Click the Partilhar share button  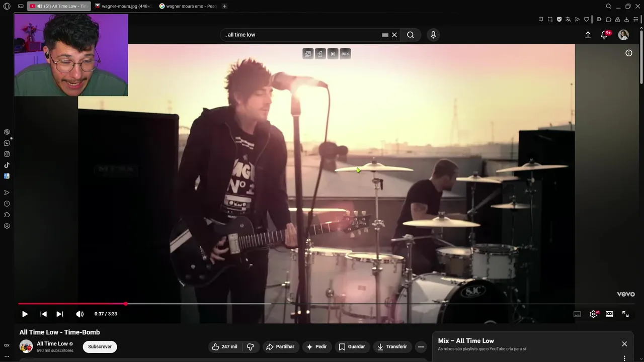(x=280, y=346)
